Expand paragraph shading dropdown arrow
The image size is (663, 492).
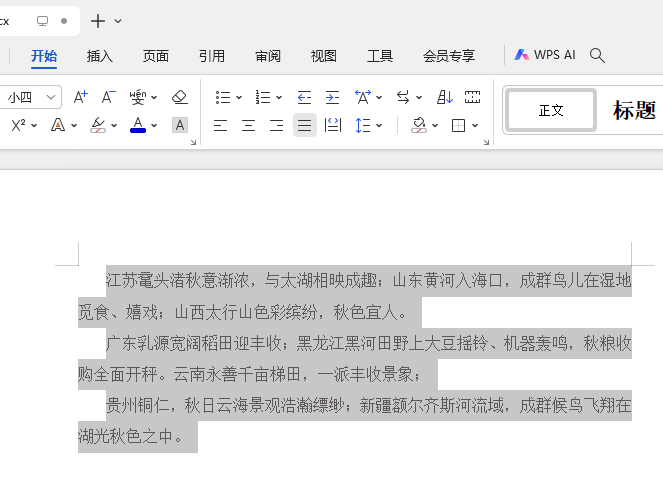click(x=435, y=126)
